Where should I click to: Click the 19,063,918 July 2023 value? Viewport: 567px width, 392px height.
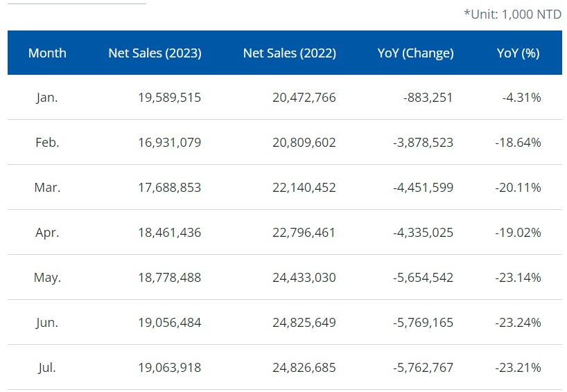coord(169,368)
